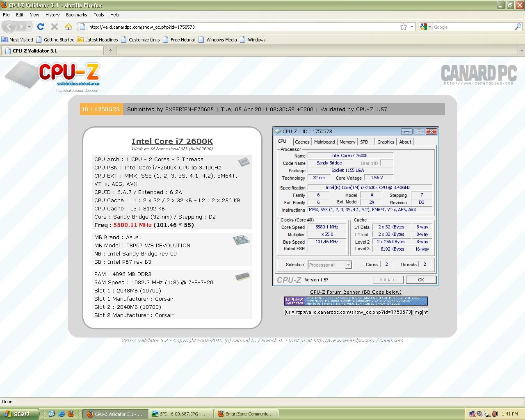The width and height of the screenshot is (525, 420).
Task: Click the ID : 1750573 orange badge
Action: tap(101, 109)
